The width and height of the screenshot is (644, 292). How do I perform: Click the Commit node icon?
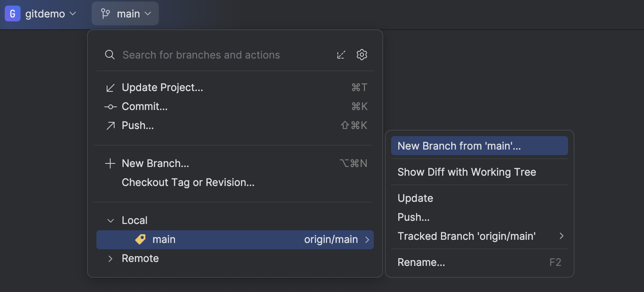point(110,106)
